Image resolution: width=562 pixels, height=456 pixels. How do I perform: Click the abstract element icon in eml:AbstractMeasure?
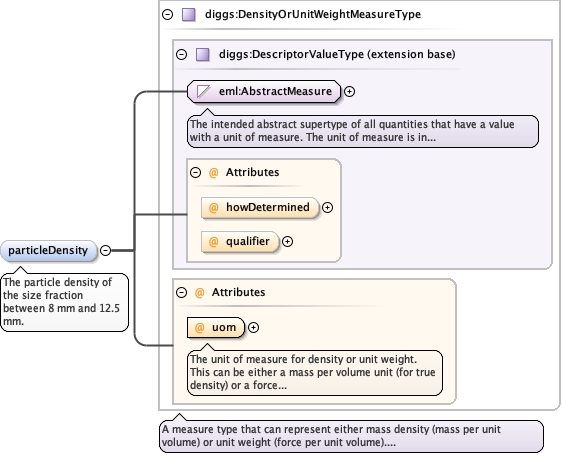pos(204,91)
